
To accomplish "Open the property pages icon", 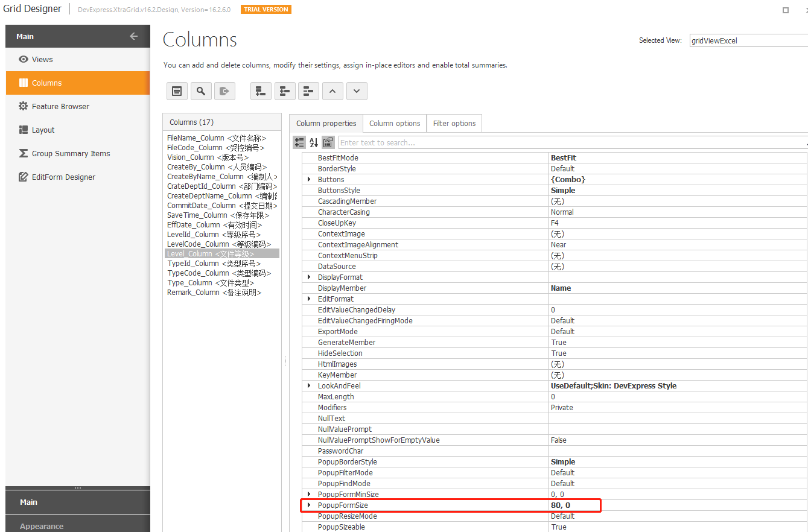I will [328, 142].
